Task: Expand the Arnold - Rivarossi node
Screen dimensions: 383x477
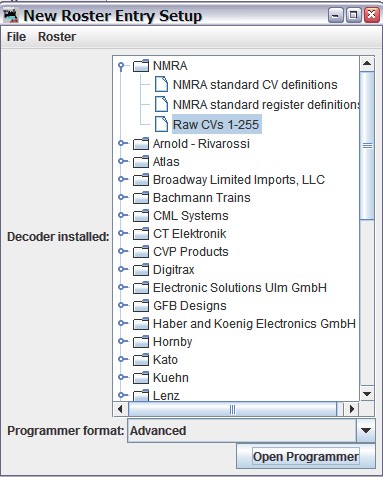Action: click(x=123, y=143)
